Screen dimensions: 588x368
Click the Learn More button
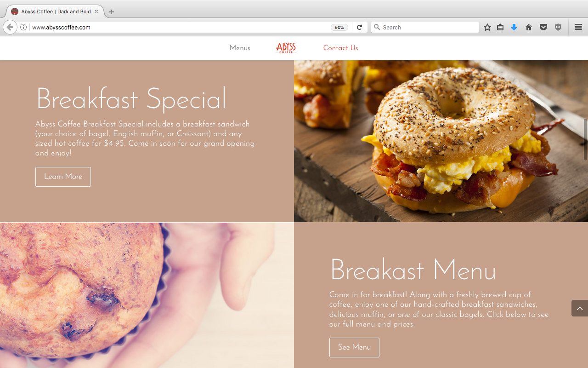coord(63,177)
